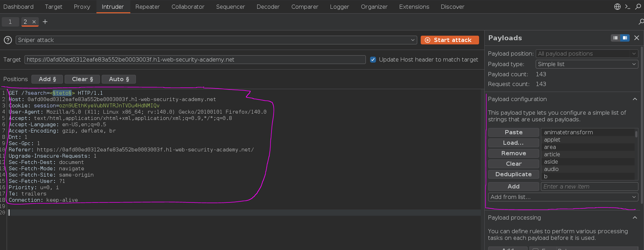Click the Intruder tab-row search icon
The width and height of the screenshot is (644, 250).
pos(641,22)
